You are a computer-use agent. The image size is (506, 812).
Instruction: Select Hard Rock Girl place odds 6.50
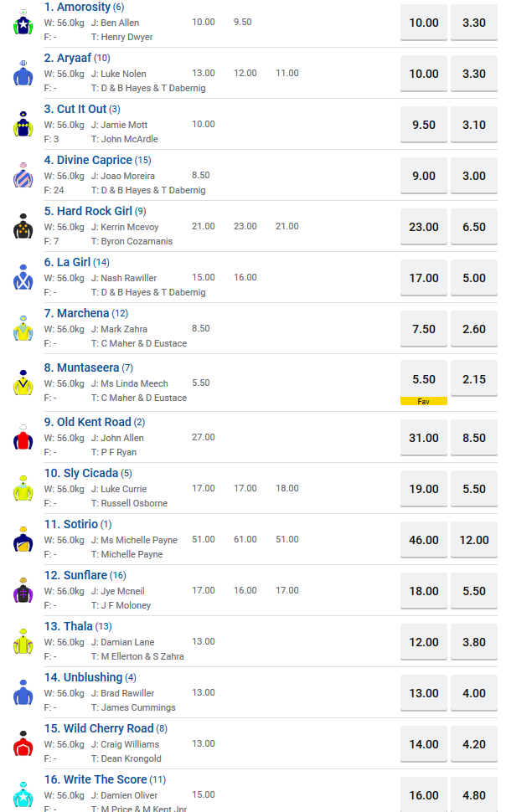pyautogui.click(x=473, y=227)
